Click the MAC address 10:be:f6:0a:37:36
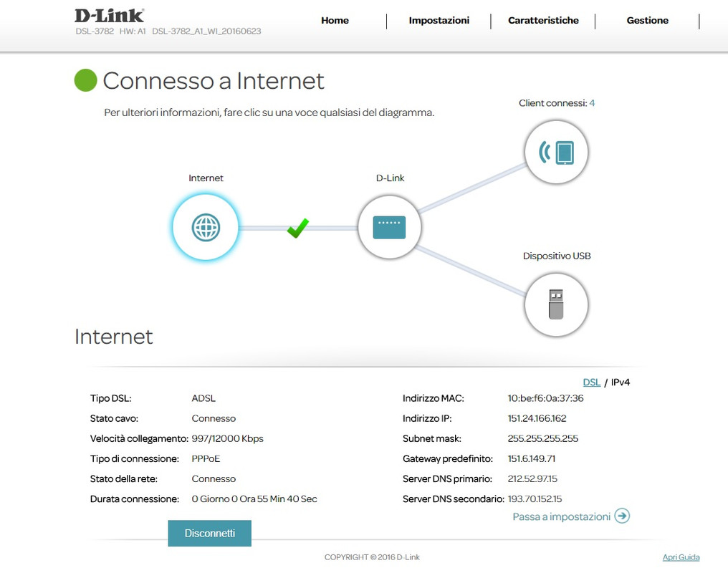 (x=545, y=398)
